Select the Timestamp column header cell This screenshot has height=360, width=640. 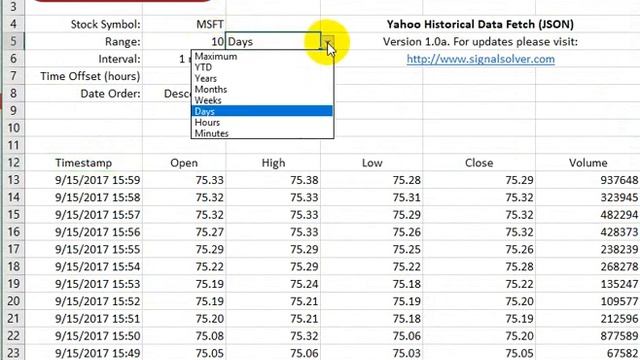tap(84, 163)
